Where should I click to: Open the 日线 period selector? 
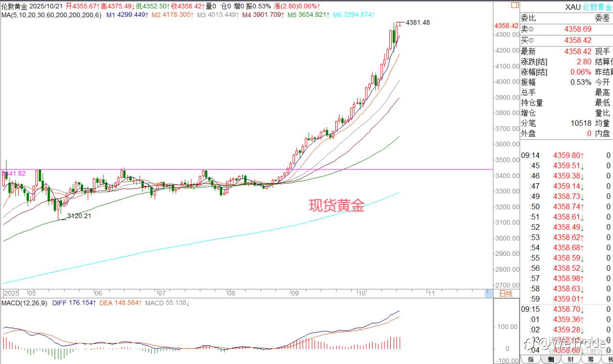506,293
